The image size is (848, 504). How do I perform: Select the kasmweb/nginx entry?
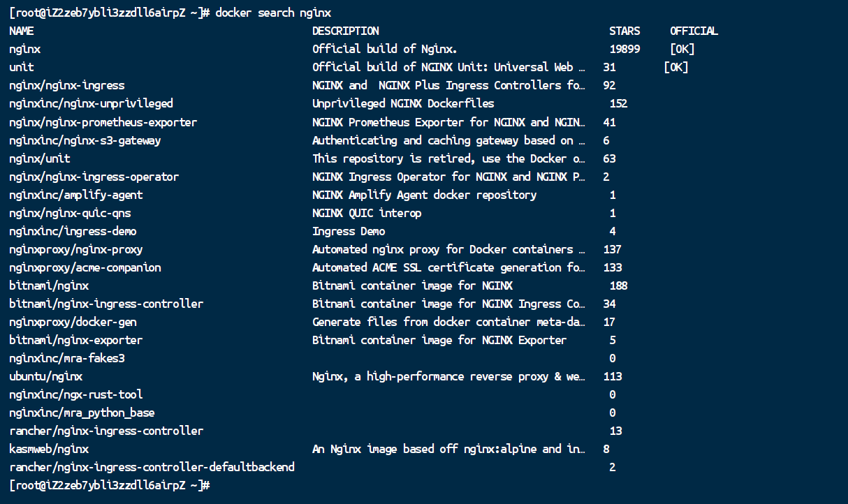[49, 449]
